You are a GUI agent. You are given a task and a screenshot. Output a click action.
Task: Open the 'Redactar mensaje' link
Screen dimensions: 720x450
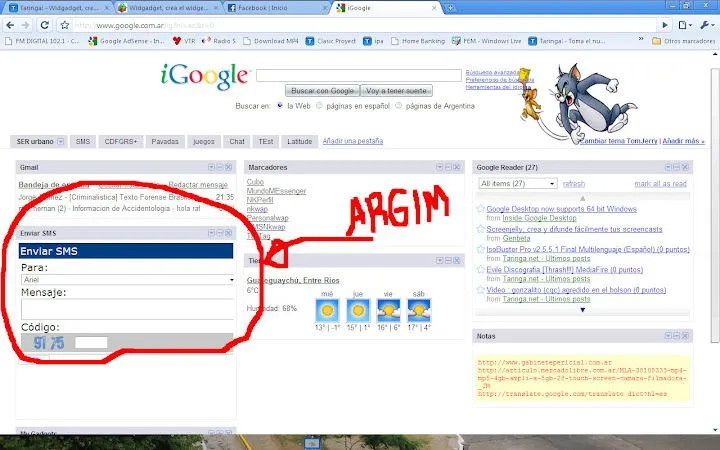click(x=198, y=185)
